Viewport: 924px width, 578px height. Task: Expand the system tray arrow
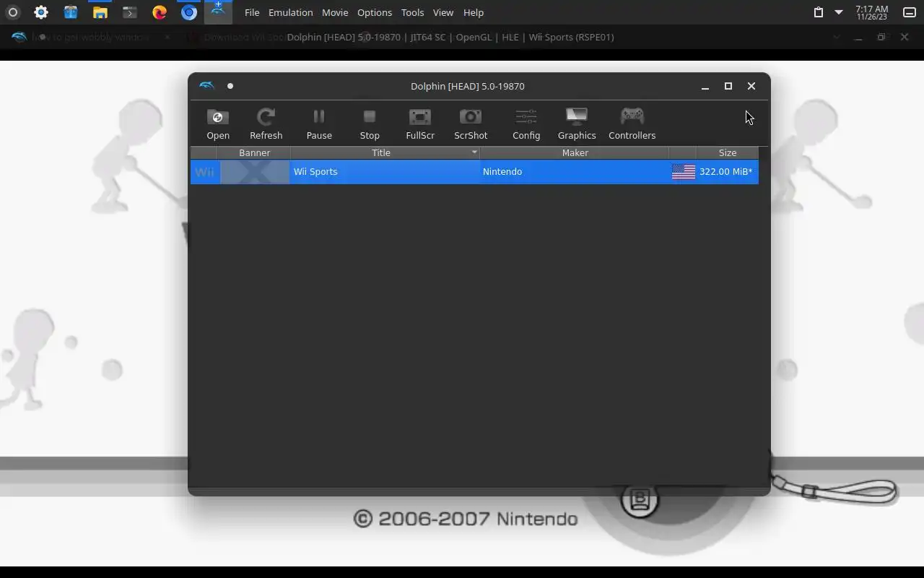(839, 12)
